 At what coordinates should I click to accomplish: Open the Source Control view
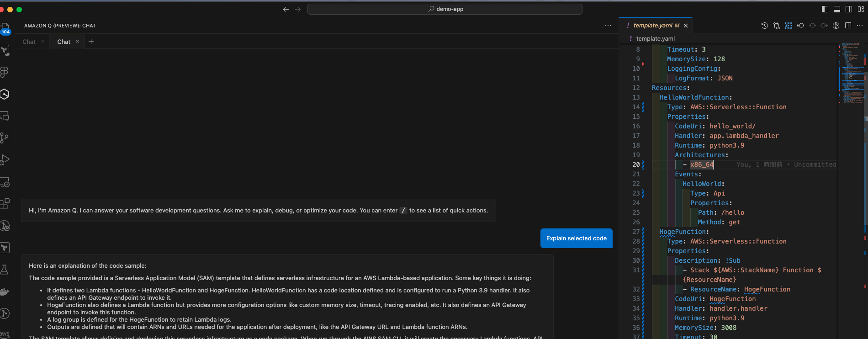click(5, 138)
